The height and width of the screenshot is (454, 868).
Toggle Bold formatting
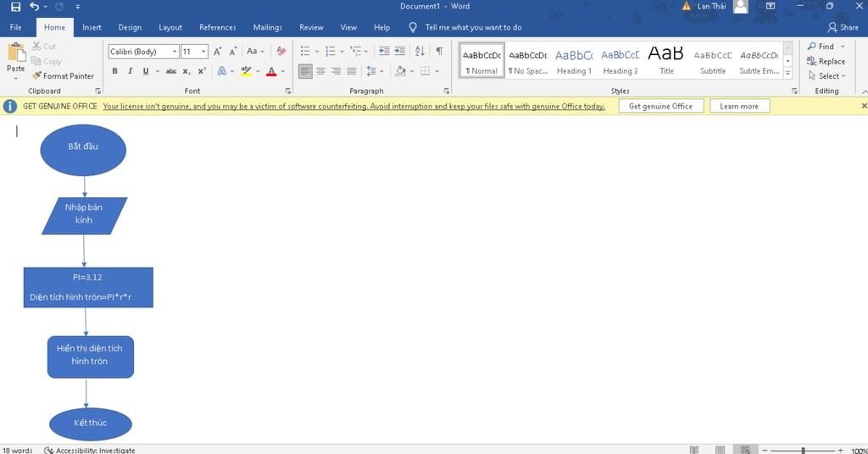pyautogui.click(x=114, y=71)
